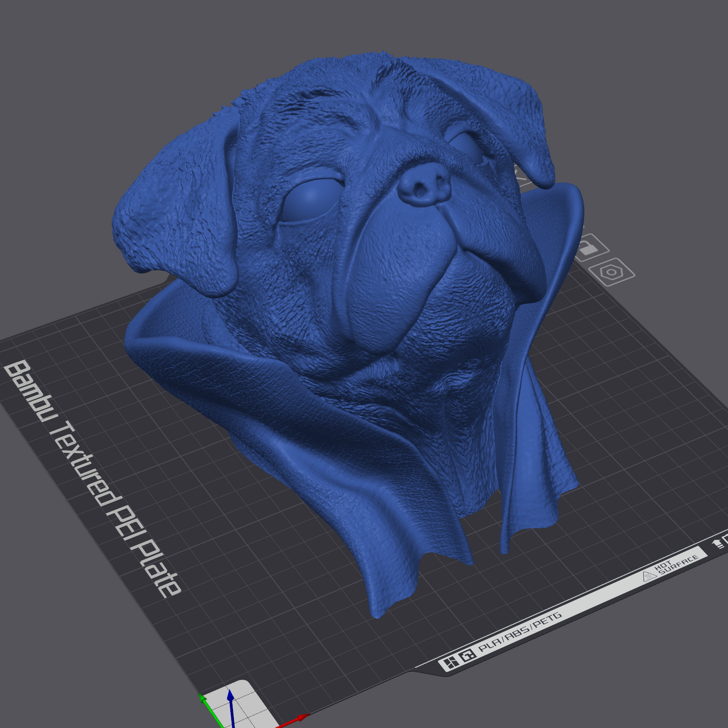Toggle the plate lock icon
This screenshot has height=728, width=728.
pos(591,248)
